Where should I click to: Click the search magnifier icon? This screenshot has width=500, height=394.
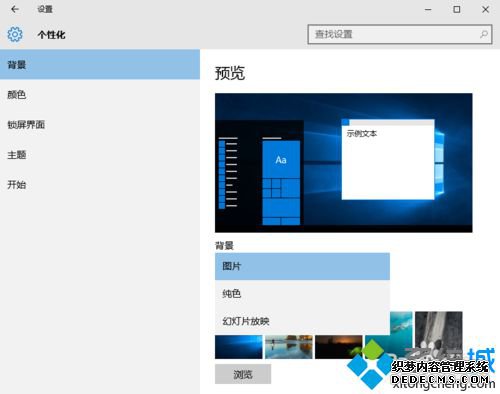(484, 34)
